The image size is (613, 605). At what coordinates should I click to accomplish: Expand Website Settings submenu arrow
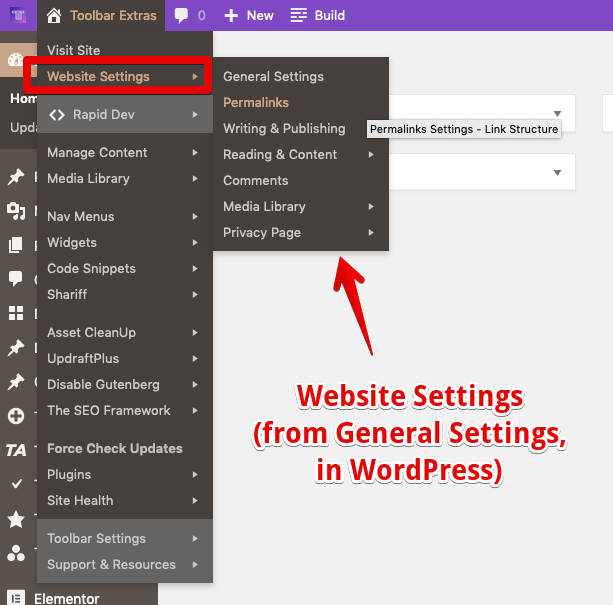(x=195, y=77)
